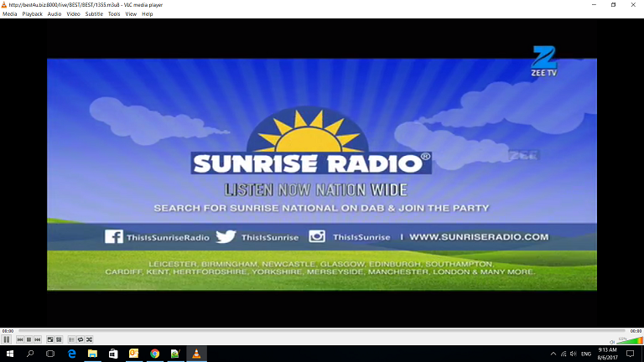Close the VLC media player window
The width and height of the screenshot is (644, 362).
click(x=633, y=5)
